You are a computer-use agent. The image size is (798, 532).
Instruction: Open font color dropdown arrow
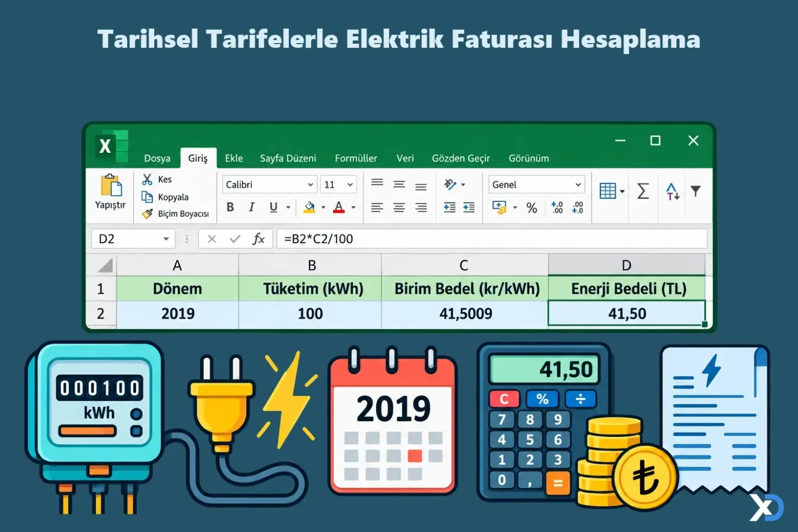click(353, 207)
